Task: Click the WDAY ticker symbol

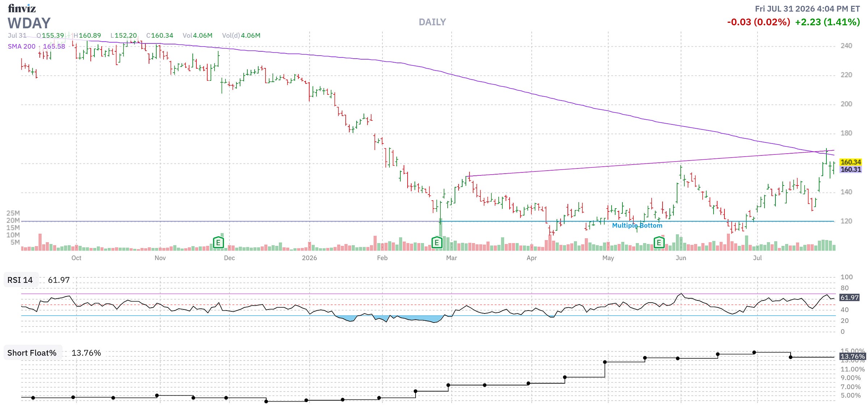Action: (29, 23)
